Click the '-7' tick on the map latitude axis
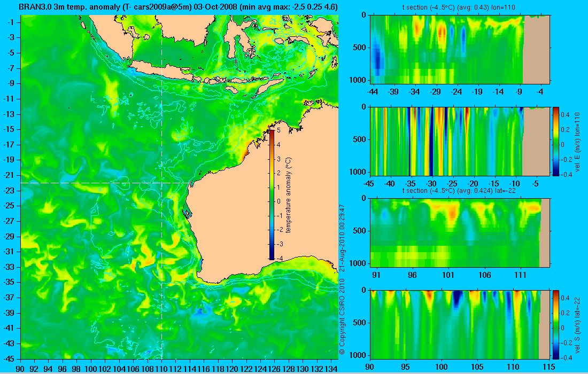This screenshot has height=374, width=588. click(x=10, y=68)
